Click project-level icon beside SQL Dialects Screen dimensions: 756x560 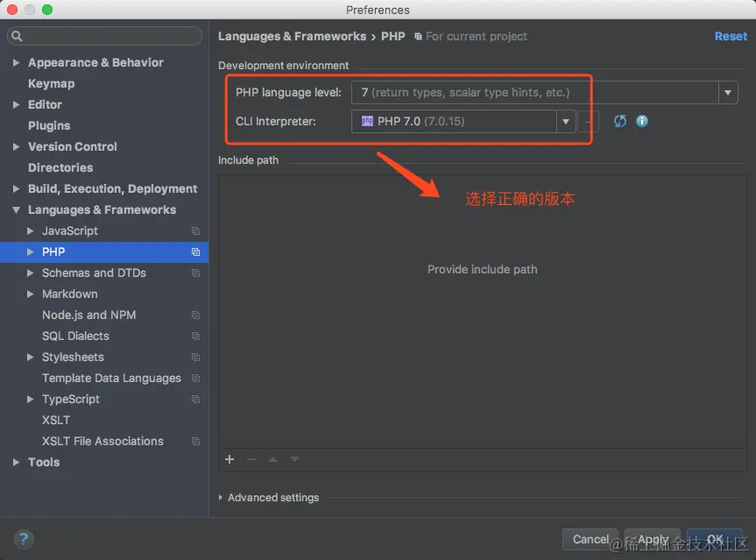pyautogui.click(x=195, y=336)
